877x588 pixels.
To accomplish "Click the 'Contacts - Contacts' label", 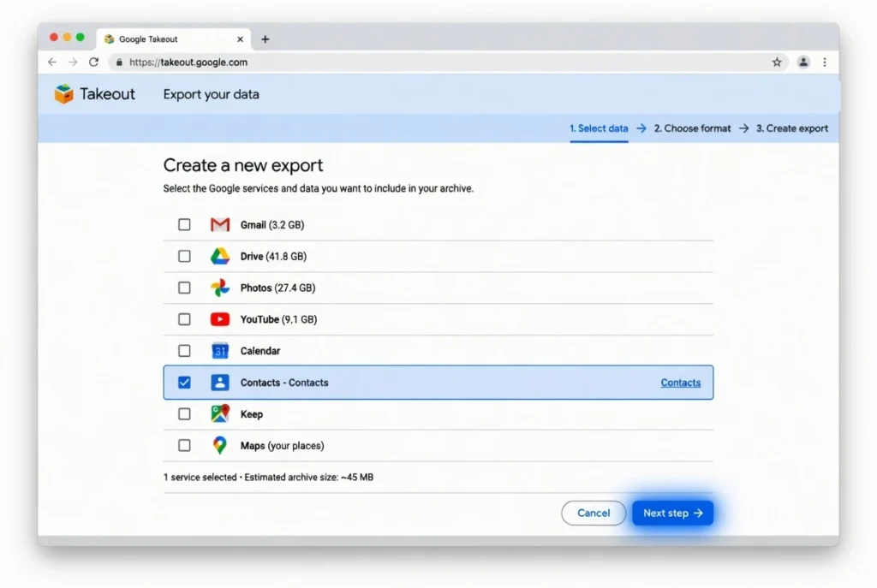I will coord(284,383).
